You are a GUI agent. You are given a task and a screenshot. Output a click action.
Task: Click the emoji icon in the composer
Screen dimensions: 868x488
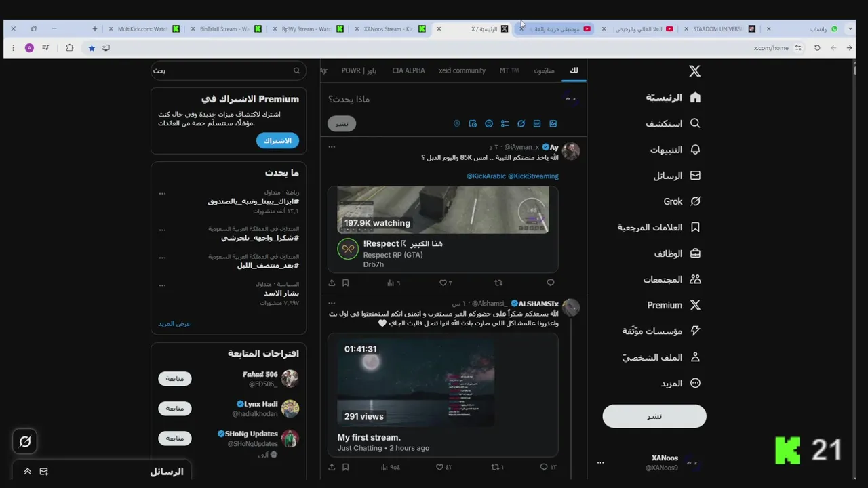(489, 124)
